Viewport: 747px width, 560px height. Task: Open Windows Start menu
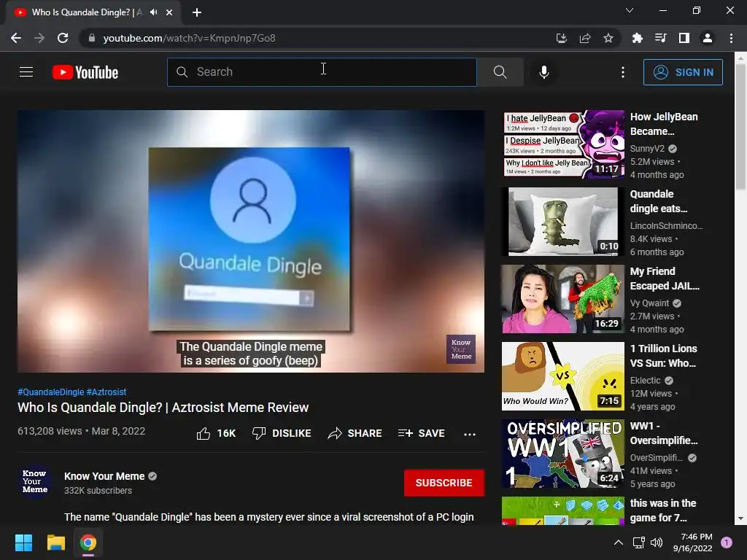[23, 542]
